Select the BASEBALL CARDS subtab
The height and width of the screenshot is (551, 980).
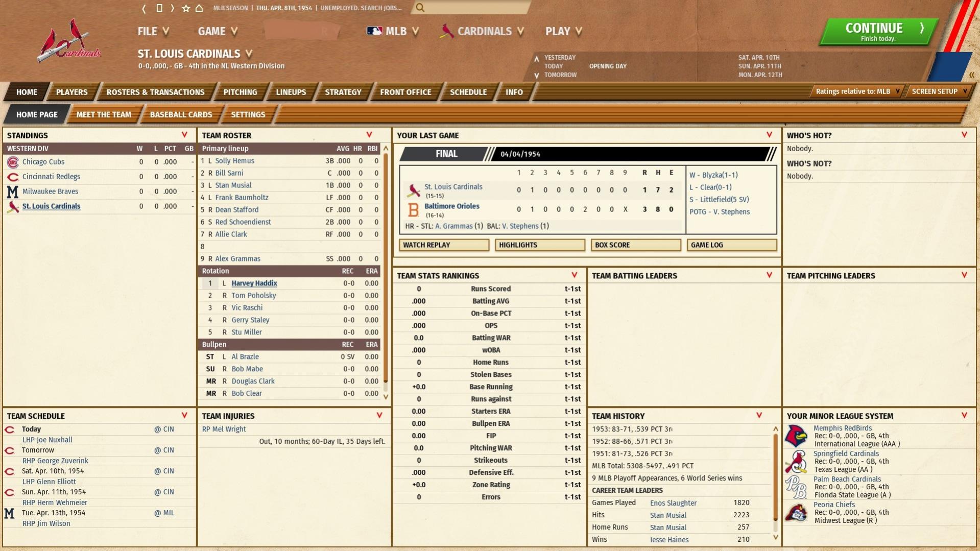tap(181, 114)
